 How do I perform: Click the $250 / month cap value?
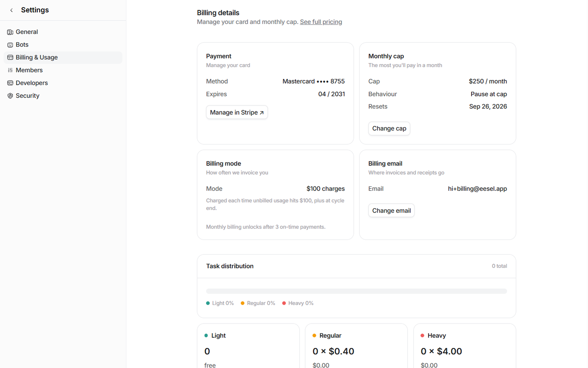coord(488,81)
